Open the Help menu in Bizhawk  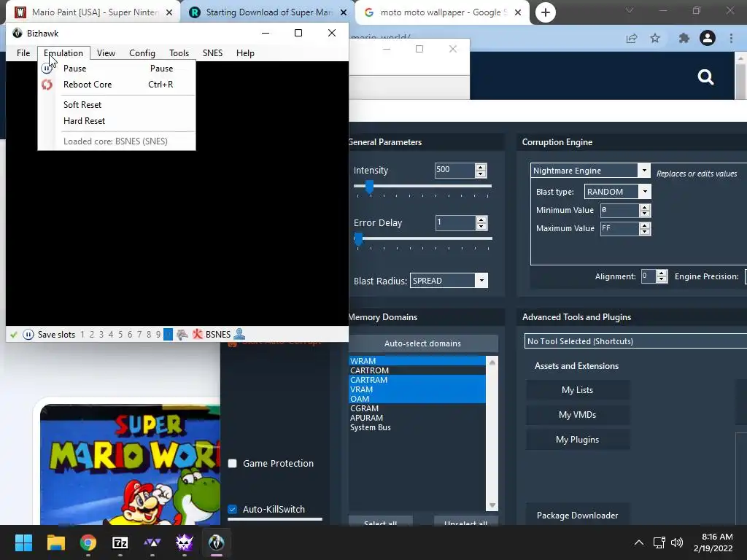coord(245,52)
